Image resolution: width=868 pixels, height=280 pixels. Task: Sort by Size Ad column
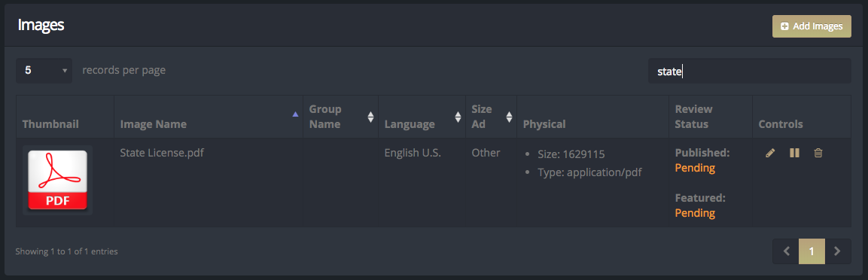pyautogui.click(x=491, y=117)
